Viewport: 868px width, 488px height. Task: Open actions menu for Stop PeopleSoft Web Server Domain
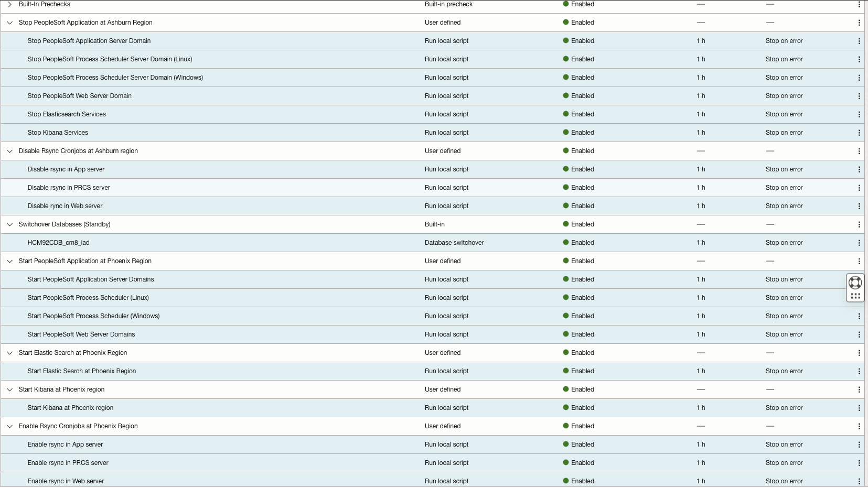click(859, 96)
